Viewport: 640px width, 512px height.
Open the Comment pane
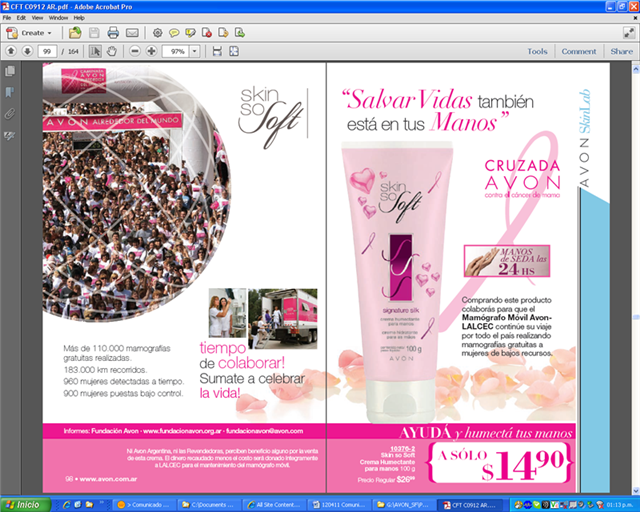(578, 51)
